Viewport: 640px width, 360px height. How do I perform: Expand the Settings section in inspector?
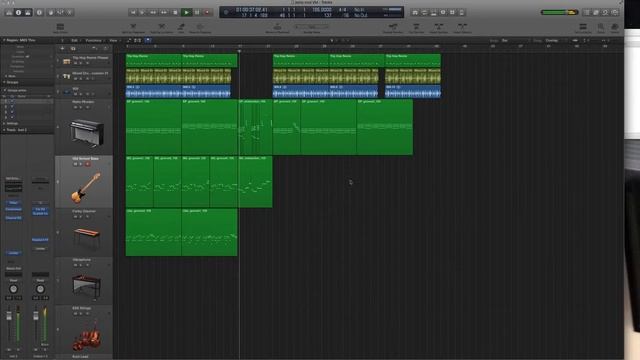click(x=4, y=123)
